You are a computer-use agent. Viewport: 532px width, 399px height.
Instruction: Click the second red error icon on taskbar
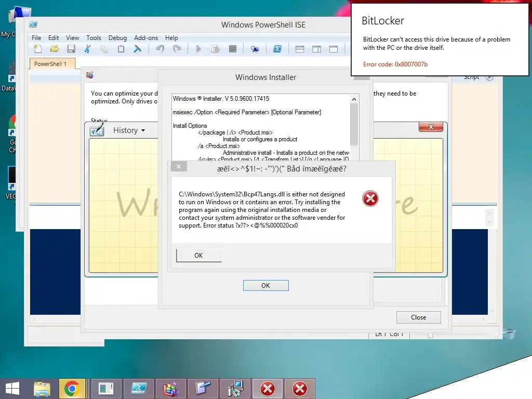point(300,389)
